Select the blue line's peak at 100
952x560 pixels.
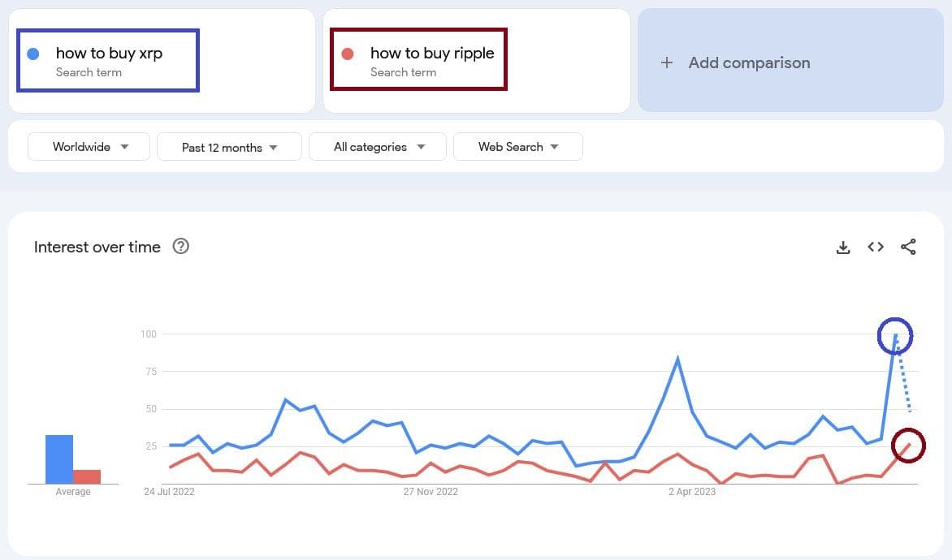895,335
